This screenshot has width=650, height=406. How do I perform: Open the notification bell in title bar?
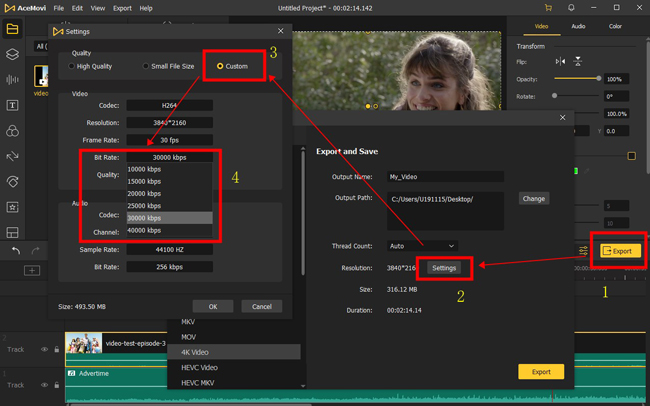[571, 8]
